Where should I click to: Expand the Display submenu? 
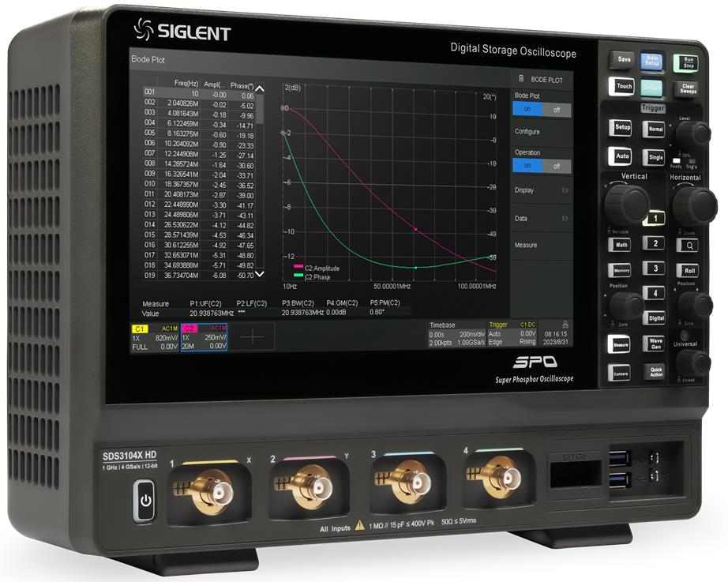tap(542, 190)
